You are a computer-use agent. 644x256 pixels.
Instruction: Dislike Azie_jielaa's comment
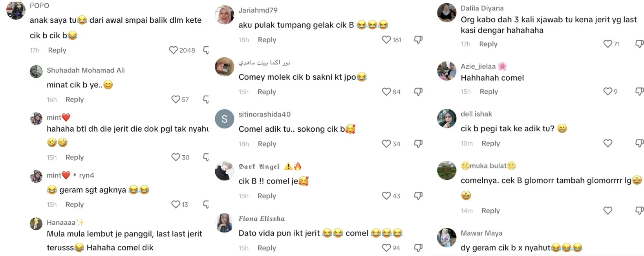coord(639,91)
